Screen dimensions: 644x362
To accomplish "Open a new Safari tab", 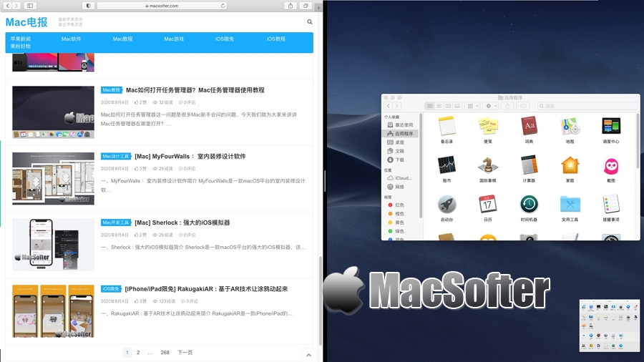I will pos(318,7).
